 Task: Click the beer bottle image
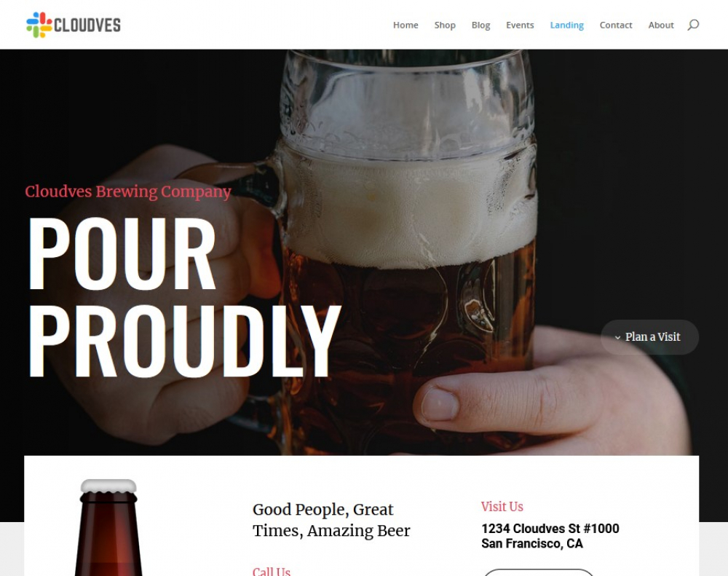[x=108, y=527]
